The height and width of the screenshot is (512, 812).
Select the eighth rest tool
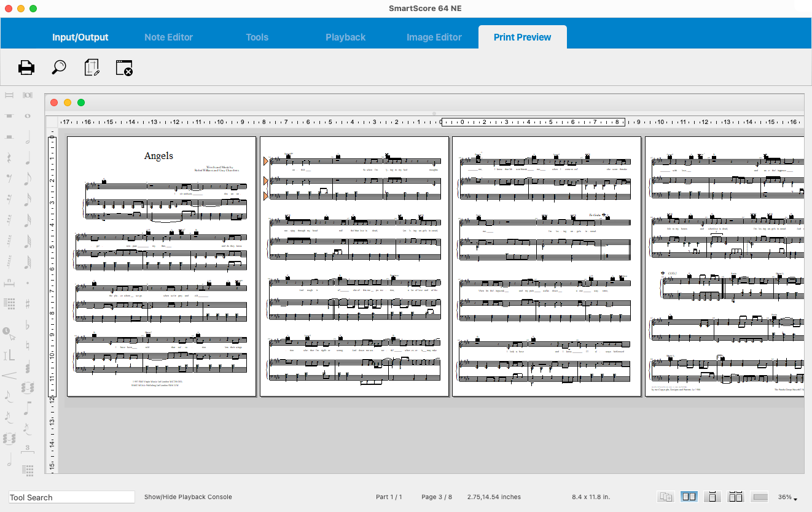9,179
